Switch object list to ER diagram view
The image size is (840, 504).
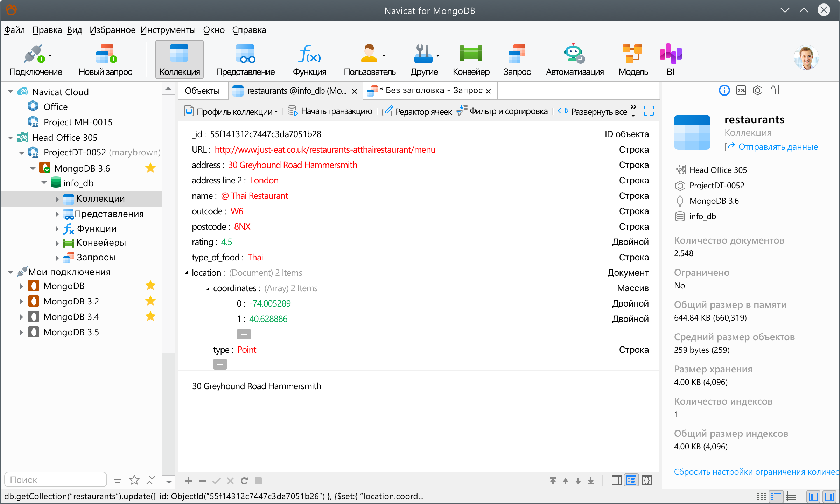coord(791,497)
